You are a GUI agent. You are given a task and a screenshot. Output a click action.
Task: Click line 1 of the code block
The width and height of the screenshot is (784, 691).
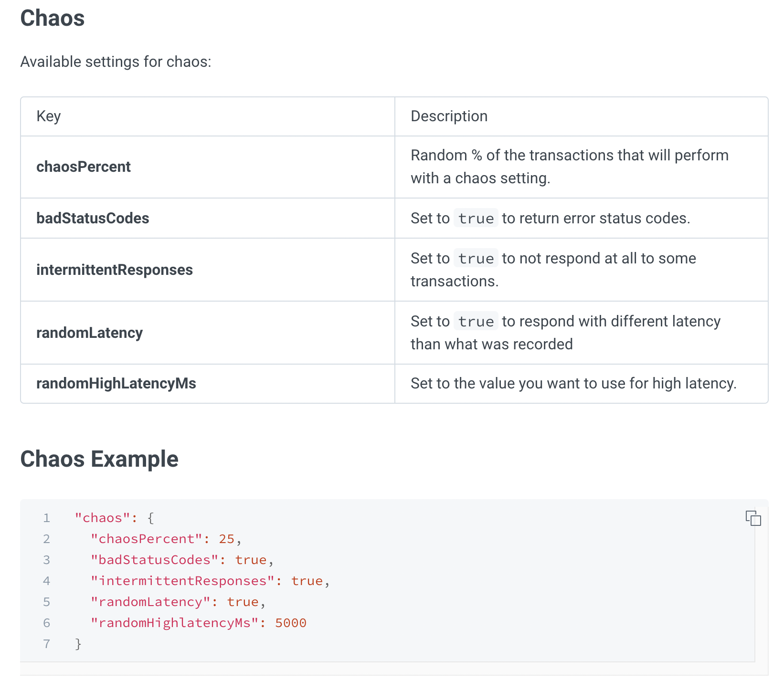coord(114,518)
